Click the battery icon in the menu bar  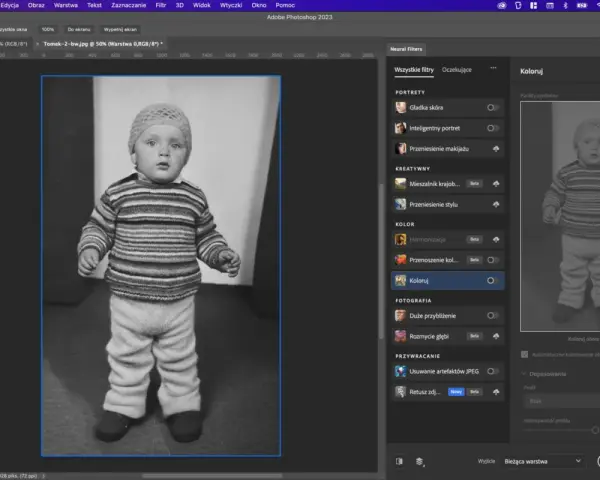coord(582,5)
